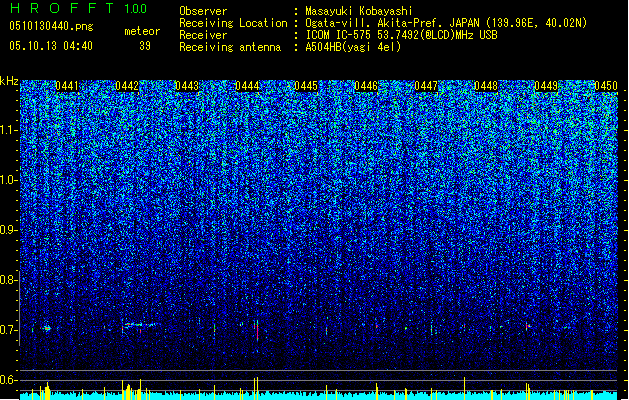Click the 0.7 frequency axis label
Viewport: 629px width, 400px height.
click(8, 330)
